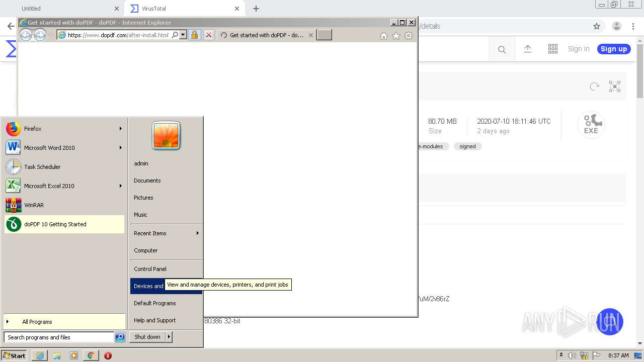Viewport: 644px width, 362px height.
Task: Show All Programs list
Action: [64, 322]
